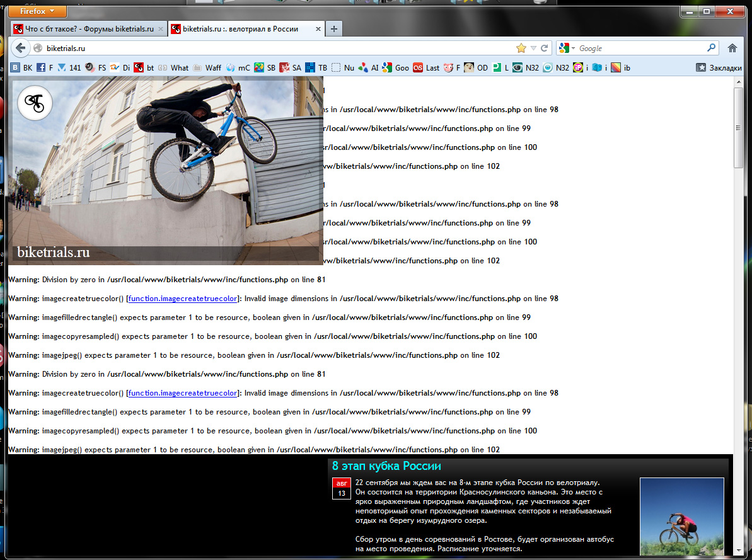Click the back navigation arrow
Image resolution: width=752 pixels, height=560 pixels.
(x=20, y=48)
